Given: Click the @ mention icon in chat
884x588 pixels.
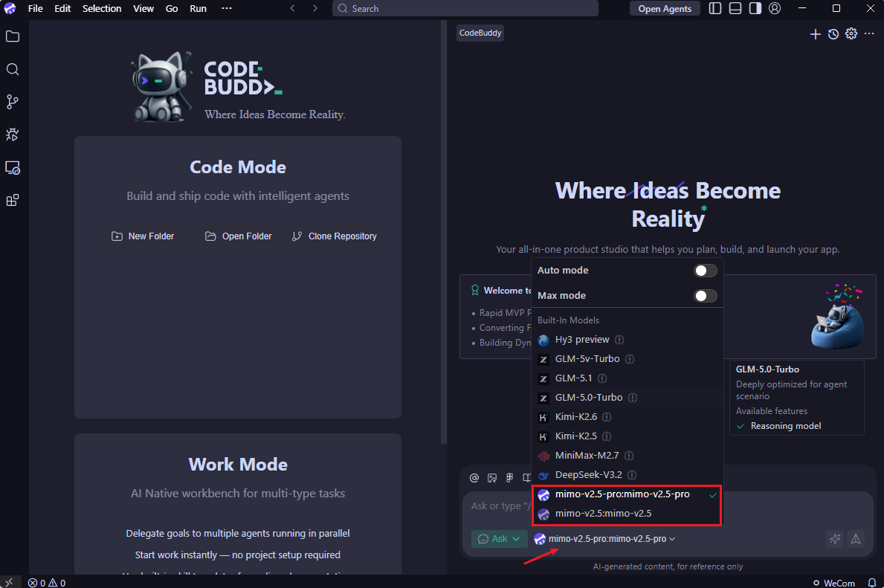Looking at the screenshot, I should [x=474, y=478].
